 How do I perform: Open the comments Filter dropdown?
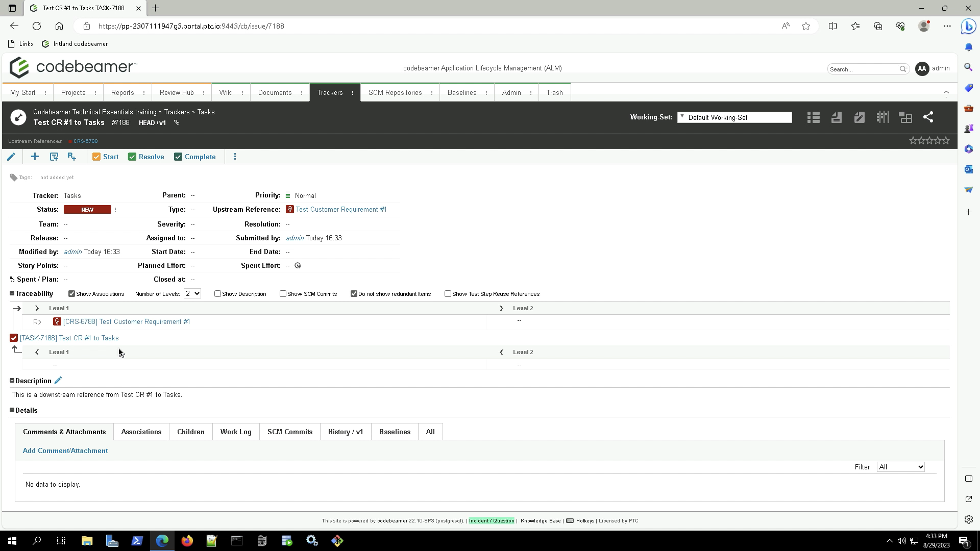click(900, 467)
